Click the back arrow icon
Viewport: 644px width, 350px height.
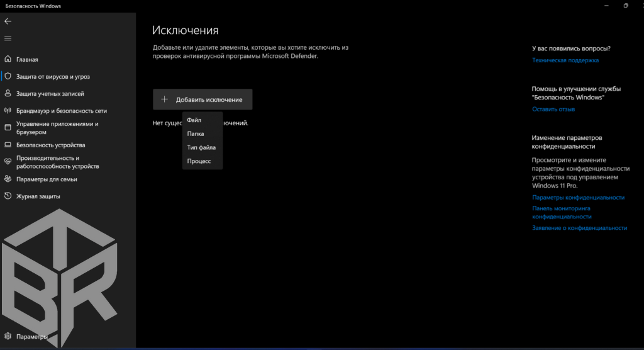8,21
